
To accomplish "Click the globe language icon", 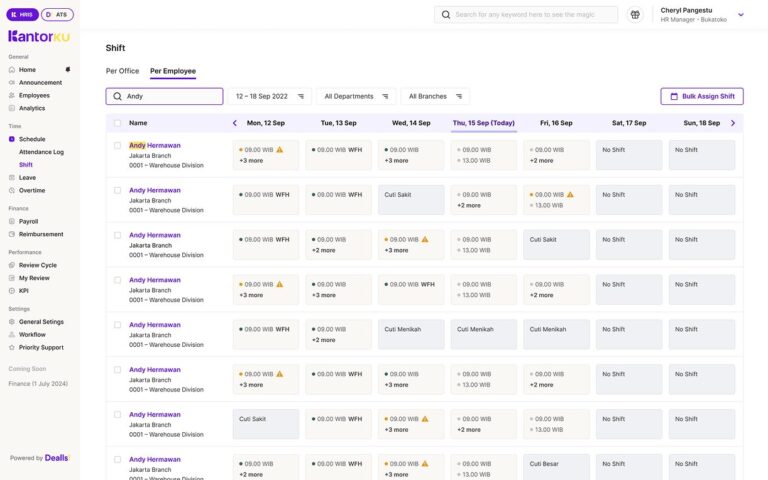I will click(x=634, y=15).
